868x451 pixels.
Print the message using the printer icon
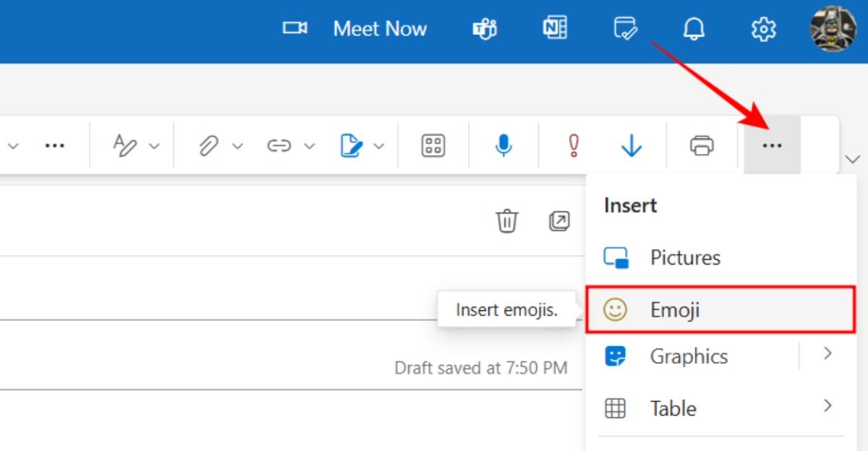tap(700, 145)
